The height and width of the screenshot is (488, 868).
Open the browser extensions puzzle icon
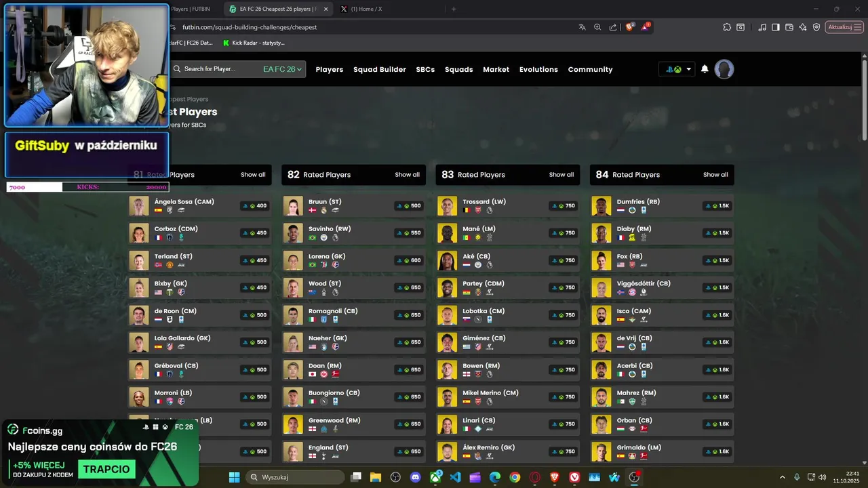tap(727, 27)
